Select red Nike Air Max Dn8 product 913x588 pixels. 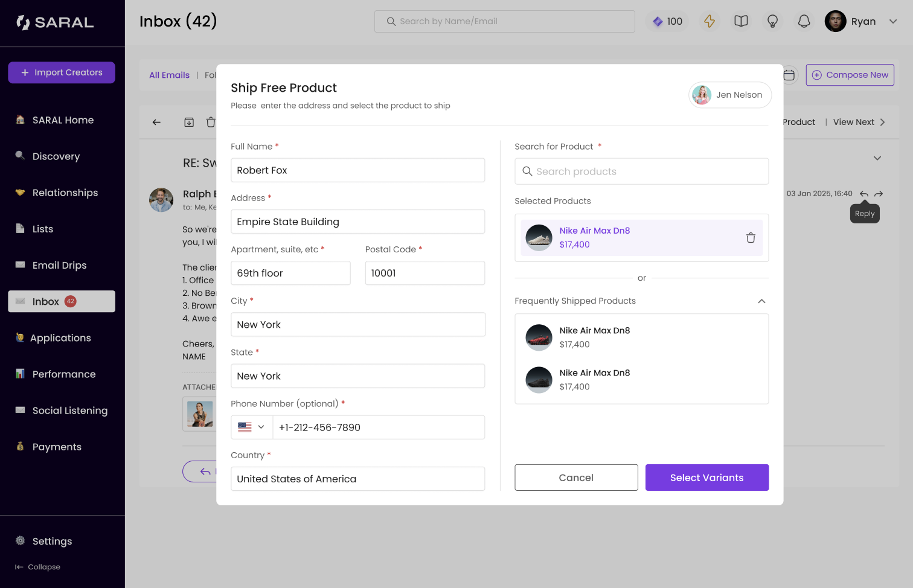(x=641, y=337)
